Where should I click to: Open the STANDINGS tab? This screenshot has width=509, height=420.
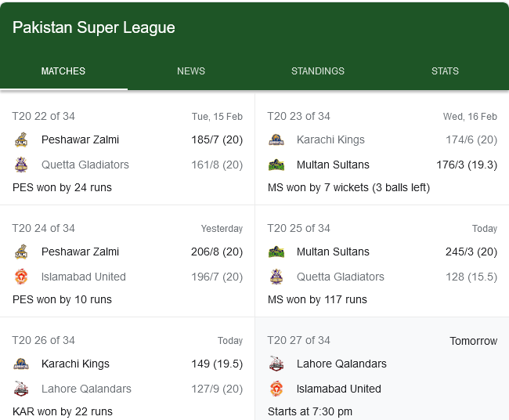point(318,71)
